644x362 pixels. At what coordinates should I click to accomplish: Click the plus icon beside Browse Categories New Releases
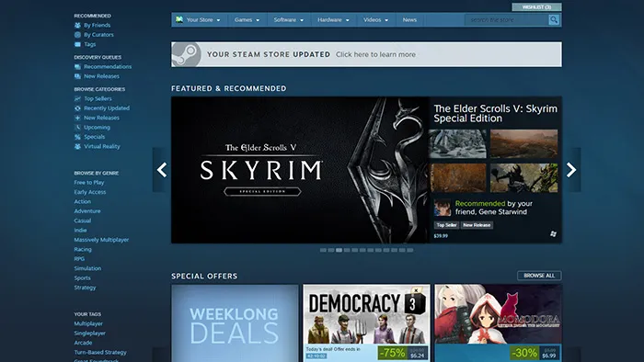click(x=77, y=118)
